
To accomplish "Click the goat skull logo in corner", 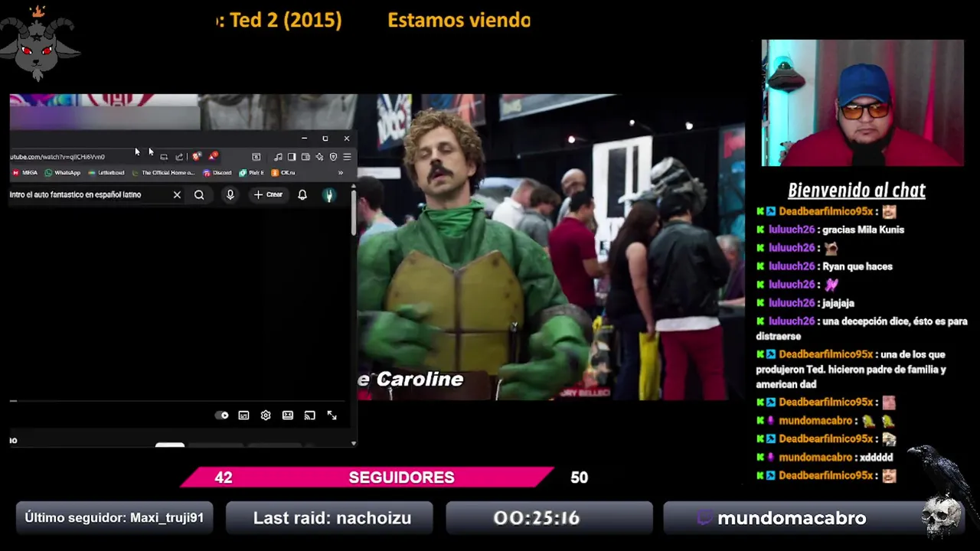I will tap(38, 44).
